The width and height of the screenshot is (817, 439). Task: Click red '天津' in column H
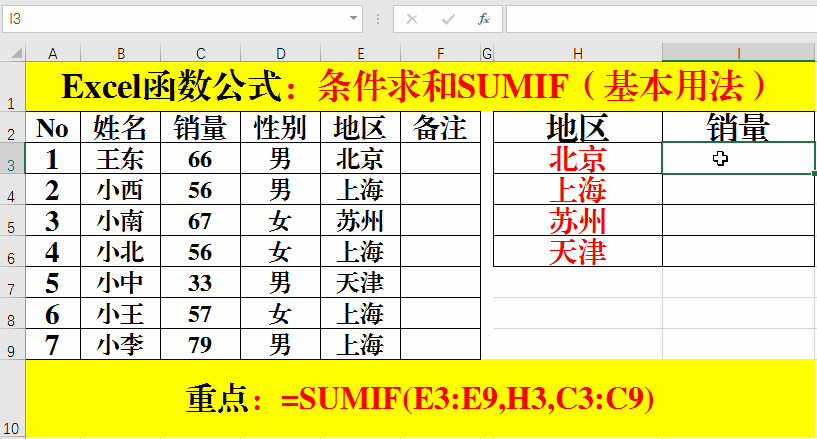(x=578, y=252)
